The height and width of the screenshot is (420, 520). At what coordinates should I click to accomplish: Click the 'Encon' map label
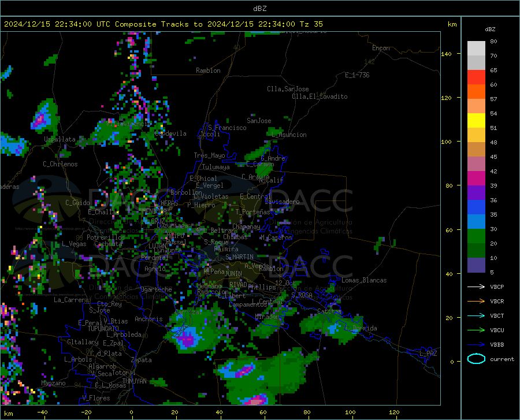coord(381,48)
